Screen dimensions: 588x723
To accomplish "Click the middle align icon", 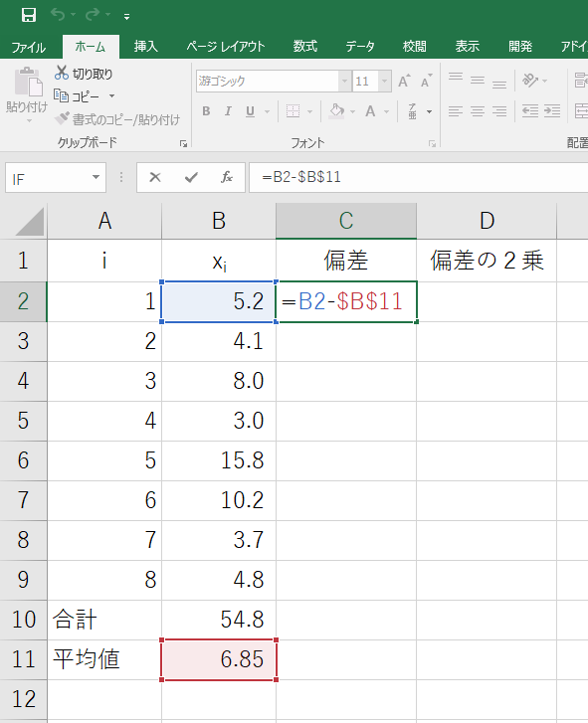I will pos(478,81).
